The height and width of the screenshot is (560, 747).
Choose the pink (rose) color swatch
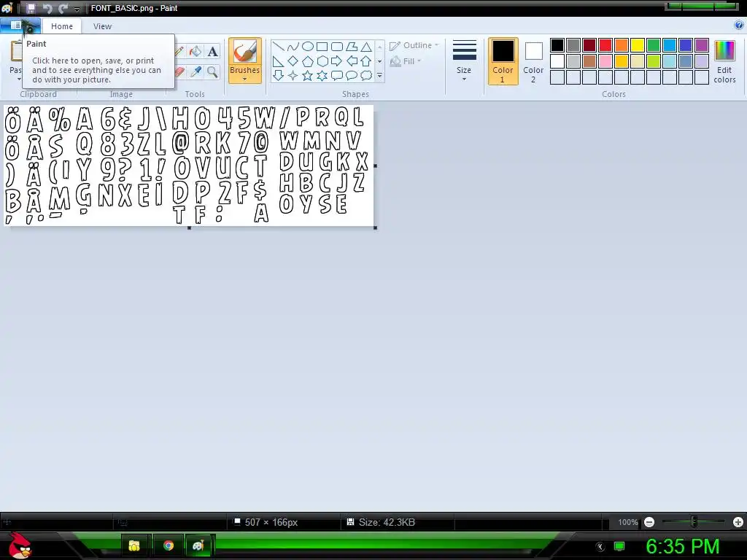[605, 61]
